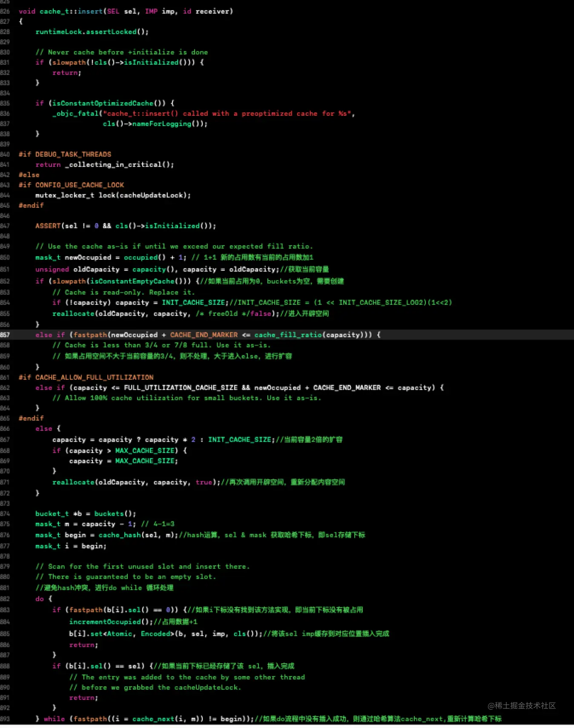Image resolution: width=574 pixels, height=728 pixels.
Task: Click the 'cache_t::insert' function signature line
Action: click(x=126, y=11)
